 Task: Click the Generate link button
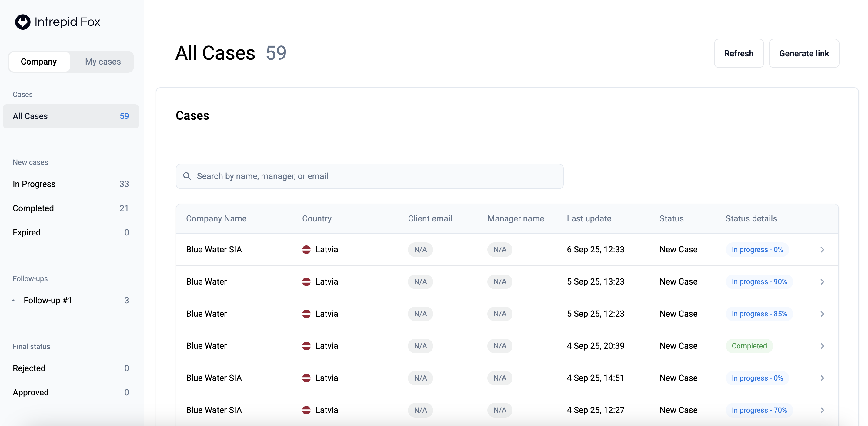point(804,54)
